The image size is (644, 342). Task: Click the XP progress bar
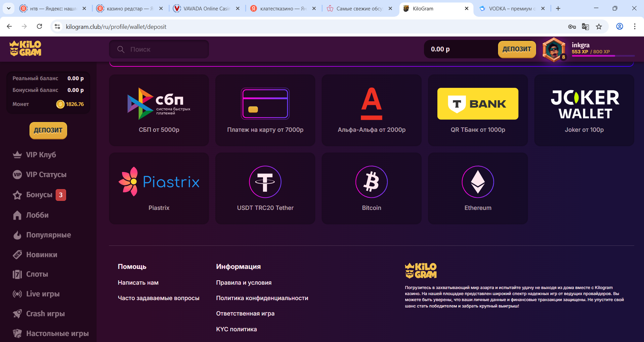pyautogui.click(x=603, y=56)
